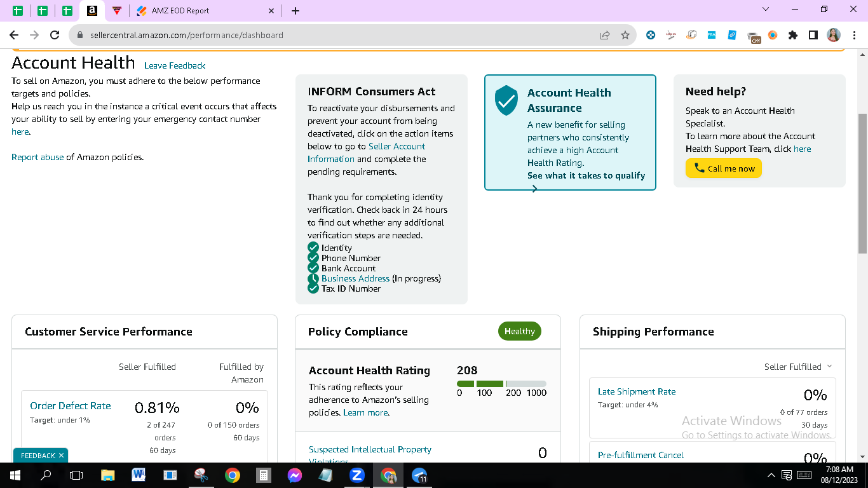Image resolution: width=868 pixels, height=488 pixels.
Task: Open Task View on the taskbar
Action: click(x=76, y=475)
